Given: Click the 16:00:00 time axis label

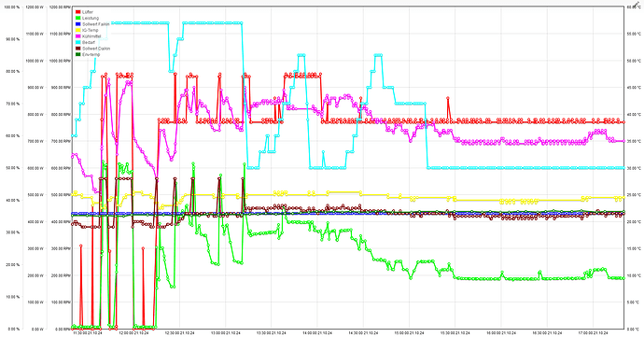Looking at the screenshot, I should click(501, 333).
